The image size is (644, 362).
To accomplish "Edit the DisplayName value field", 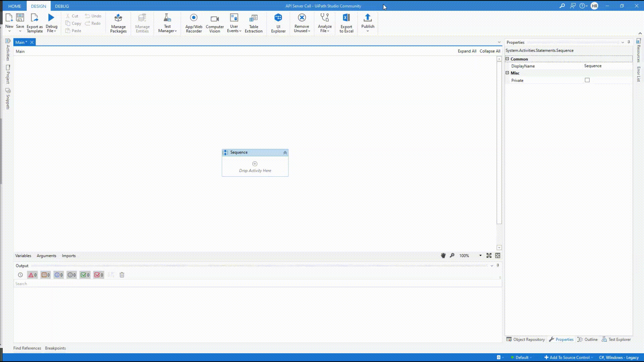I will point(607,66).
